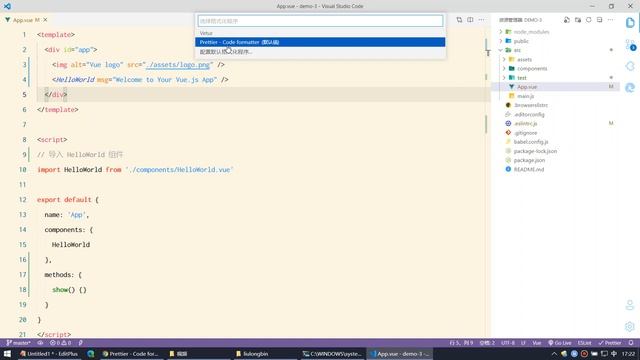Close the App.vue editor tab
Image resolution: width=640 pixels, height=360 pixels.
point(45,20)
